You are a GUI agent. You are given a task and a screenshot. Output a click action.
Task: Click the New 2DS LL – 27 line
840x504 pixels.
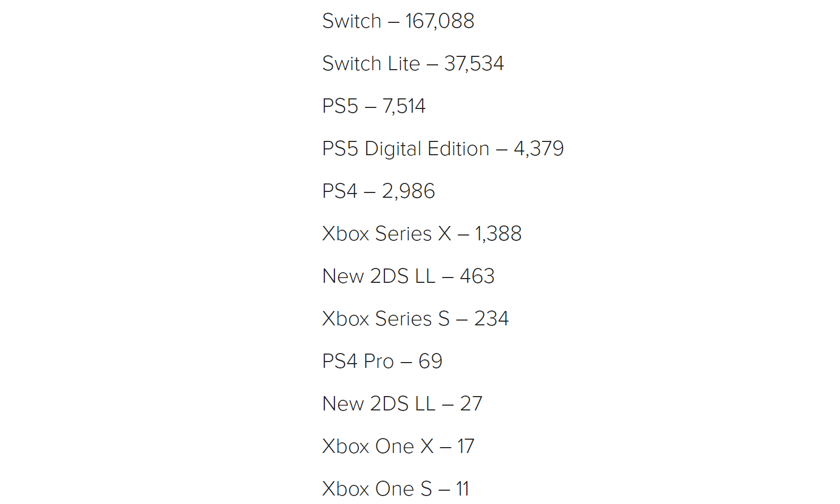pyautogui.click(x=402, y=404)
